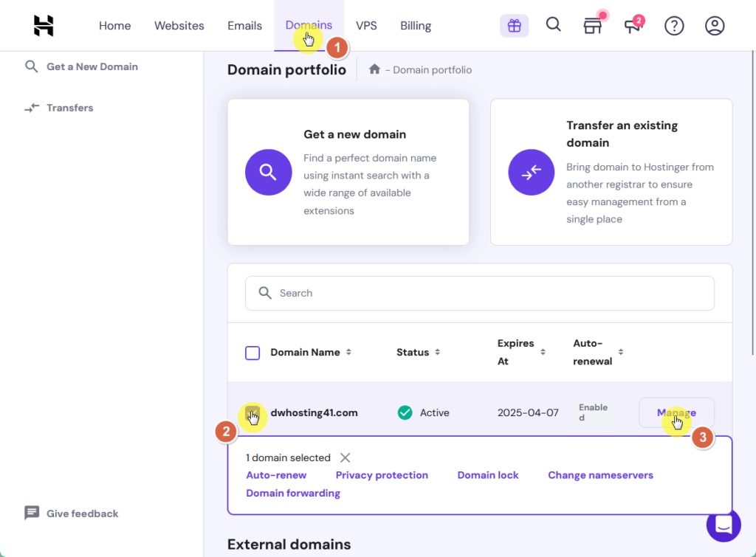
Task: Click Give feedback in sidebar
Action: click(x=72, y=513)
